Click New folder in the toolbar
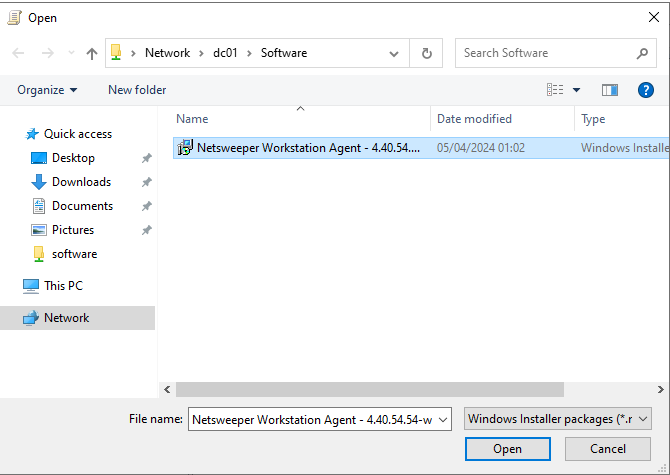Screen dimensions: 670x475 pos(137,90)
